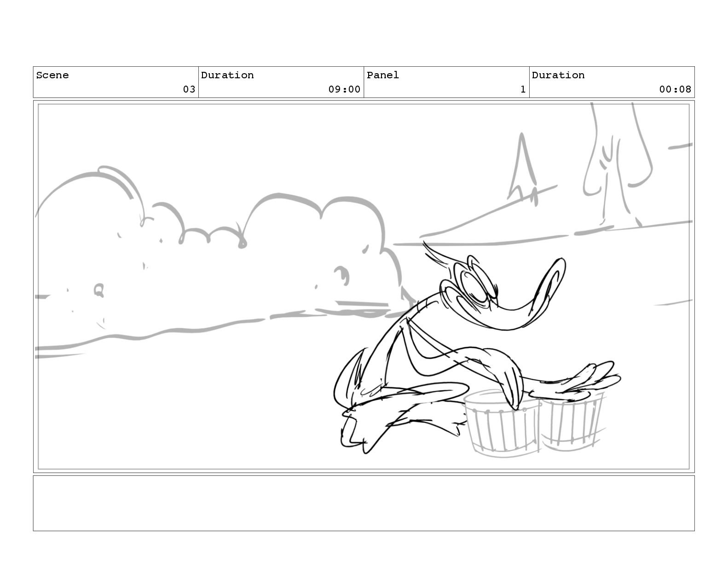Viewport: 728px width, 564px height.
Task: Click the empty notes box below the panel
Action: [364, 503]
